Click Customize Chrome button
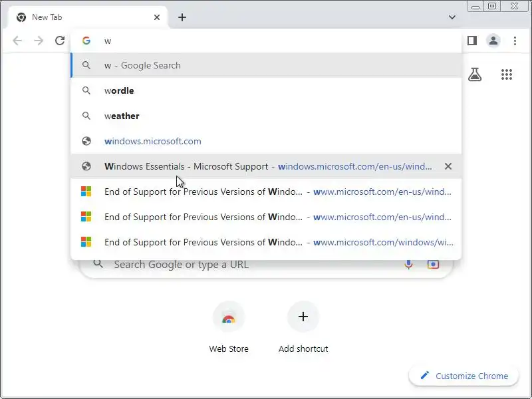The image size is (532, 399). [464, 376]
